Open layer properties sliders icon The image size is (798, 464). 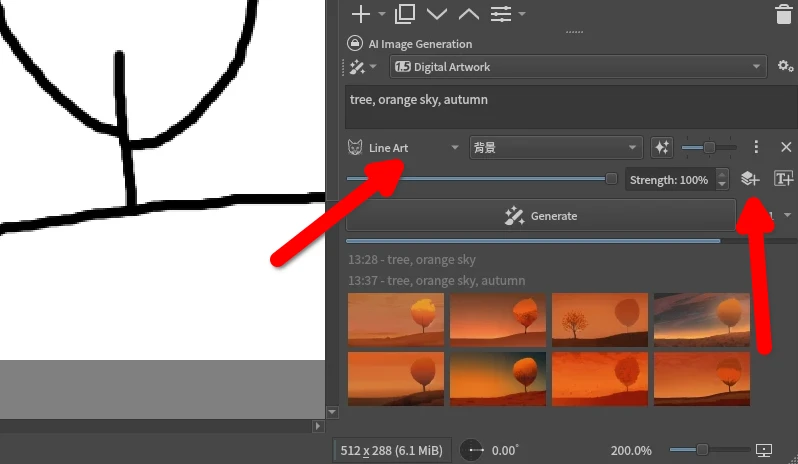coord(501,14)
